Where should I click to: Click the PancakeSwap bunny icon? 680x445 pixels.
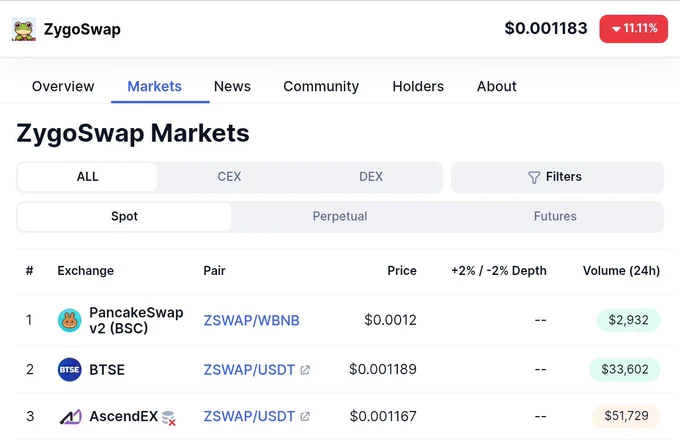click(x=69, y=321)
